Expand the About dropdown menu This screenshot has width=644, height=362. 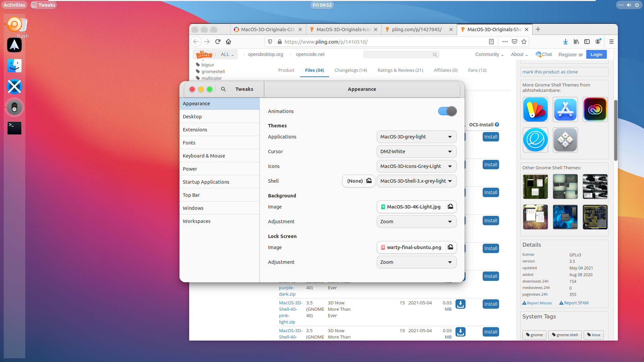519,55
